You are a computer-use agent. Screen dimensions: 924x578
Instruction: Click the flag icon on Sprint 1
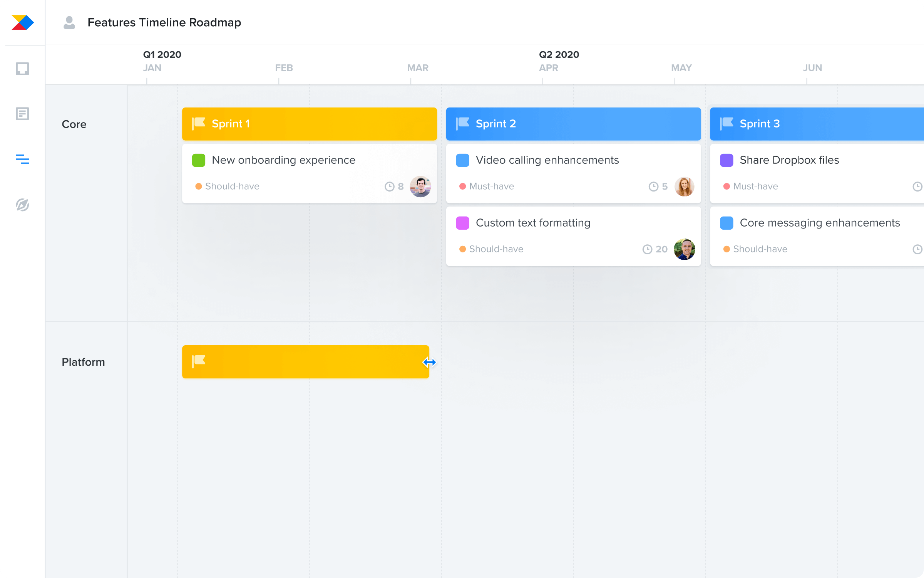point(199,124)
